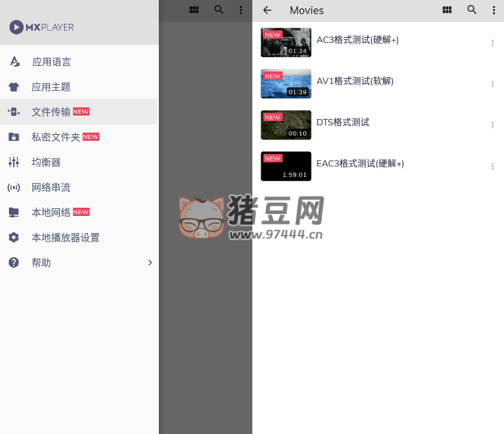504x434 pixels.
Task: Click the local network computer icon
Action: point(14,213)
